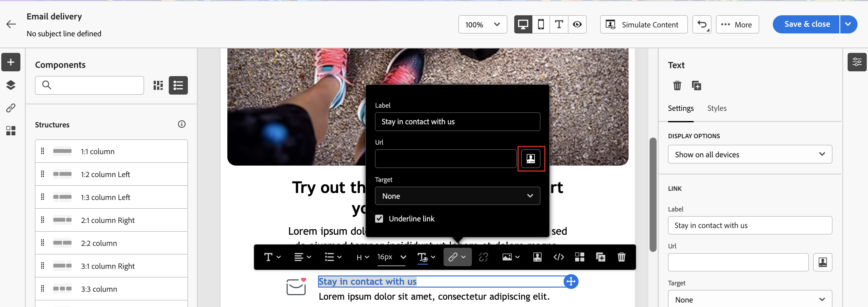Open the text alignment dropdown
Viewport: 868px width, 307px height.
click(x=302, y=257)
